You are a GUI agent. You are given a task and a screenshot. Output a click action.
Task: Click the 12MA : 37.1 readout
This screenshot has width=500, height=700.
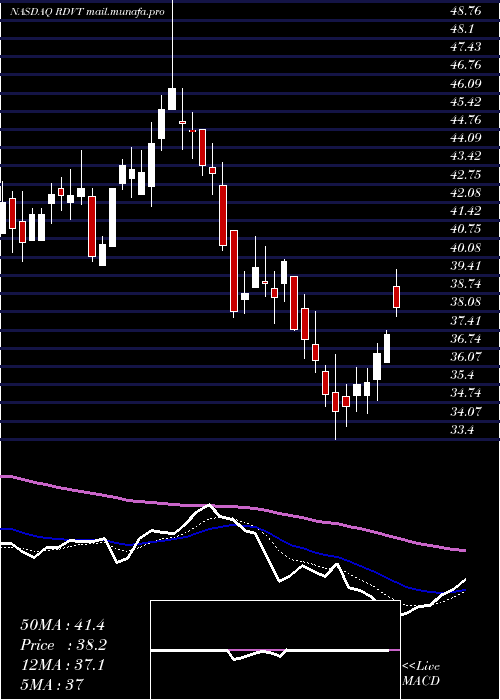pos(62,665)
